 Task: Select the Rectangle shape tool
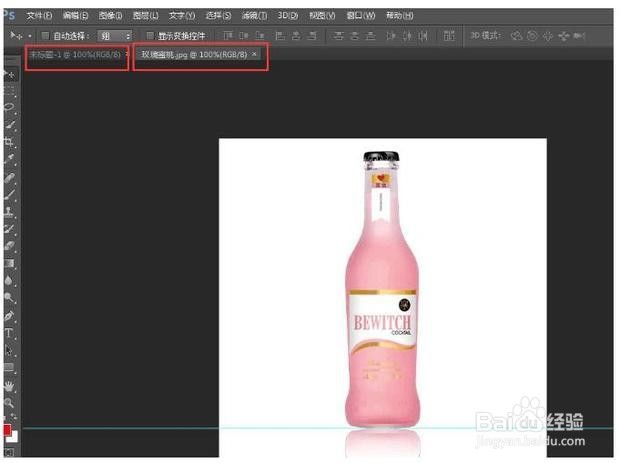(9, 367)
